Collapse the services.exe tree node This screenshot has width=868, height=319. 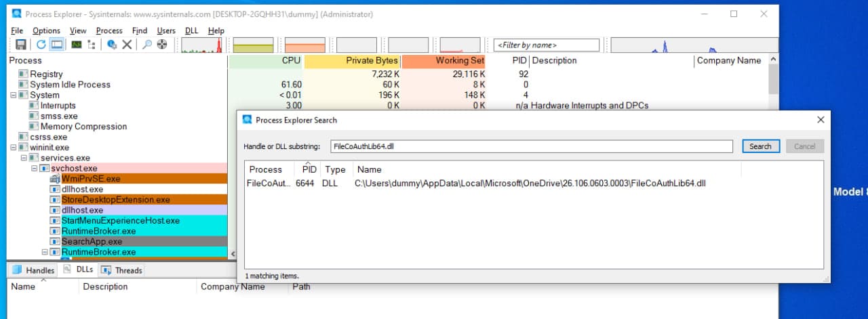coord(24,158)
